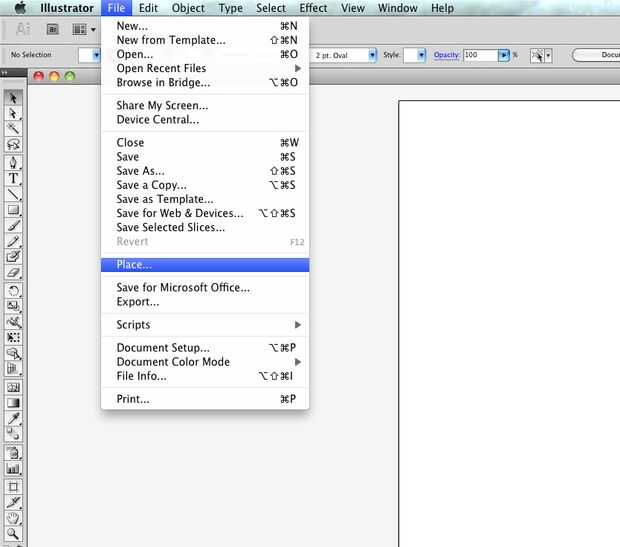Select the Hand tool
Screen dimensions: 620x547
[13, 518]
